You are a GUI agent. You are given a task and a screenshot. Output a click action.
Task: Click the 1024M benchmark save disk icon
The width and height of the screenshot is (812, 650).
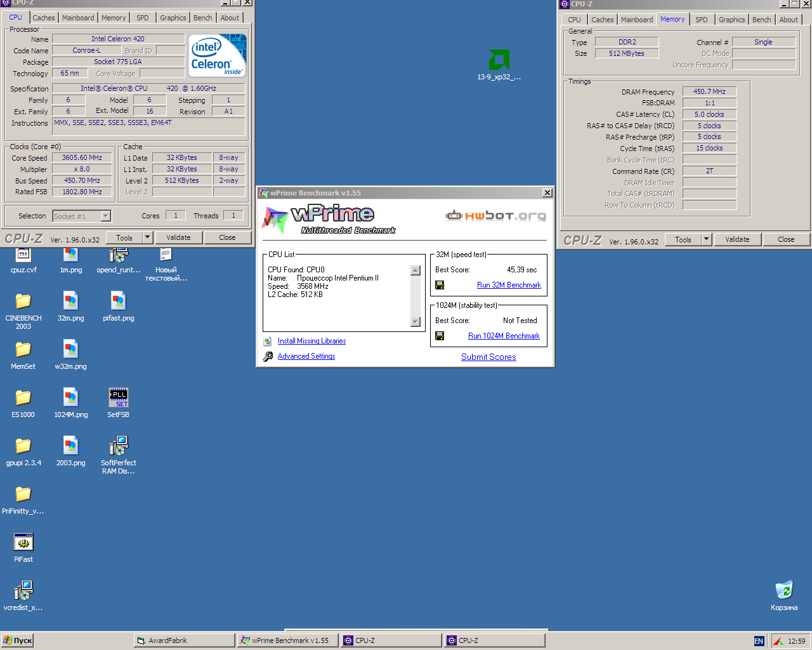440,336
